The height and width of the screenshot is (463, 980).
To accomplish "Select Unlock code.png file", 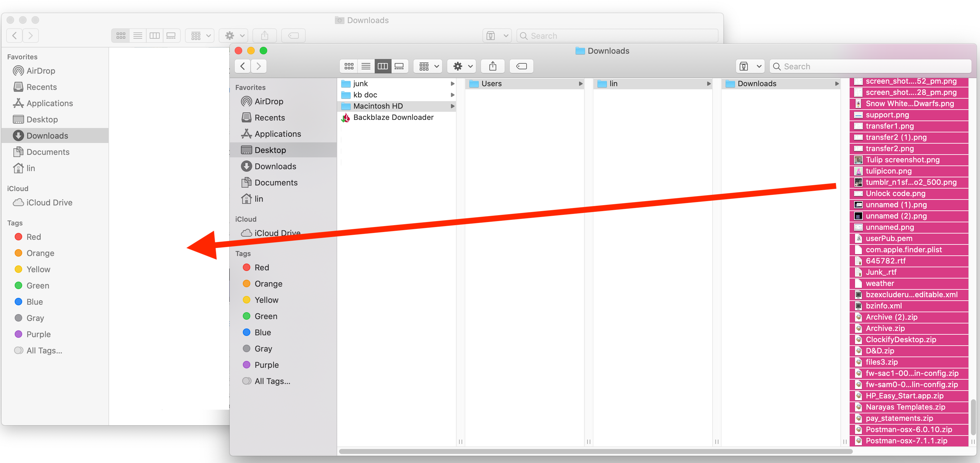I will click(909, 194).
